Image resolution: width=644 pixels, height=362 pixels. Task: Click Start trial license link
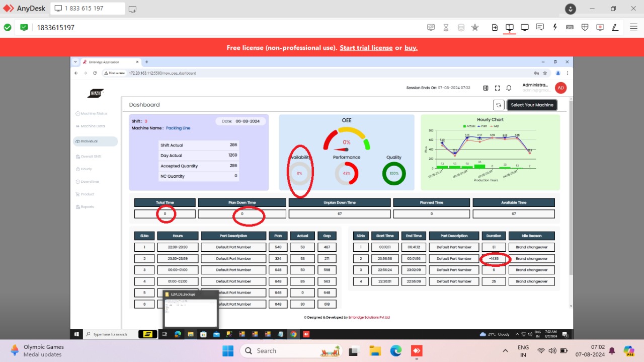366,48
